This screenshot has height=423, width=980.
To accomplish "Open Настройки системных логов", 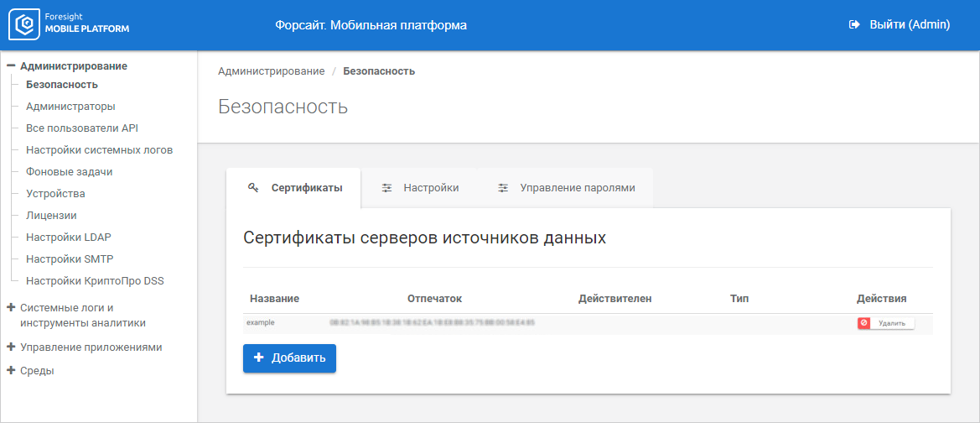I will point(100,150).
